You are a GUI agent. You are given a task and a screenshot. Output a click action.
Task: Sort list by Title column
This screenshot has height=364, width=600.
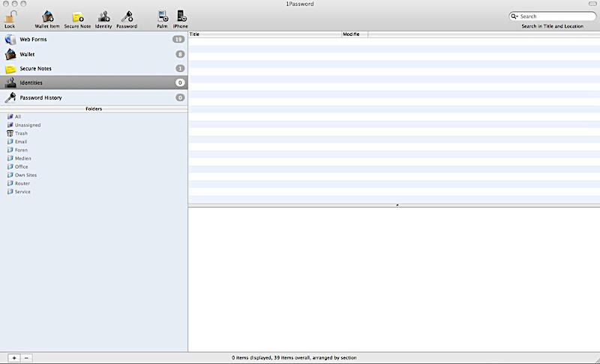pos(264,34)
